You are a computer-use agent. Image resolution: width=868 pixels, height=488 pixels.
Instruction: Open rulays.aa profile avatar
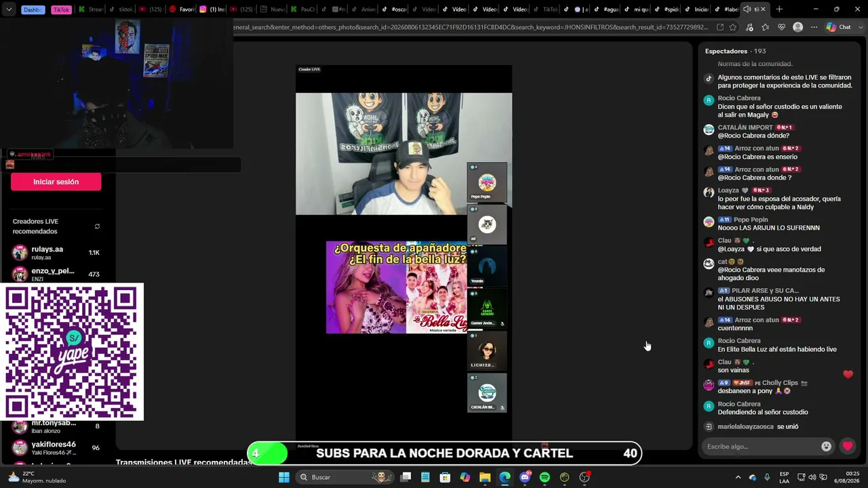[x=20, y=253]
